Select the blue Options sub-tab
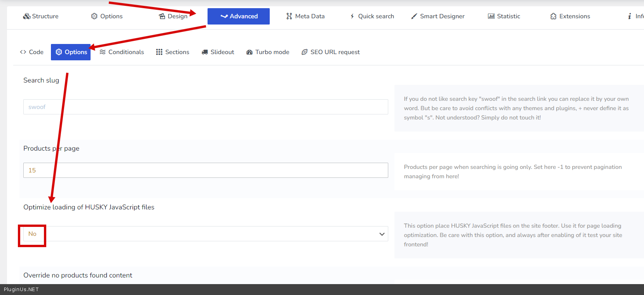The width and height of the screenshot is (644, 295). [x=71, y=52]
